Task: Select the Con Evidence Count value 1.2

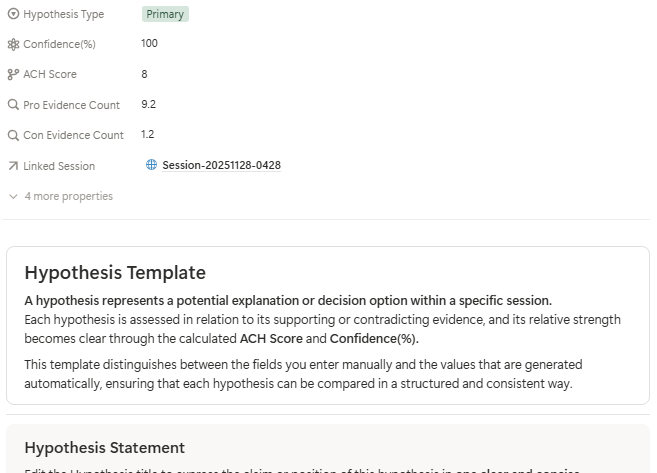Action: (148, 134)
